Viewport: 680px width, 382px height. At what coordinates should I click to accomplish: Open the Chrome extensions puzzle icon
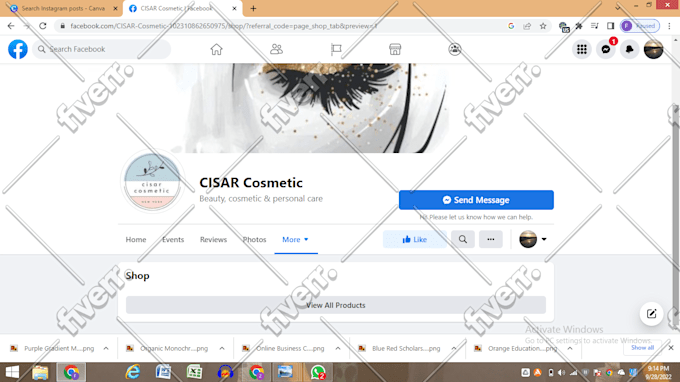[x=579, y=26]
